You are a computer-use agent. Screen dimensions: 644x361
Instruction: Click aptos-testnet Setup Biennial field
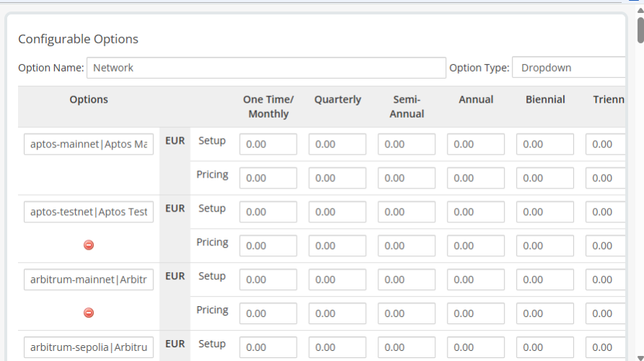[x=545, y=212]
